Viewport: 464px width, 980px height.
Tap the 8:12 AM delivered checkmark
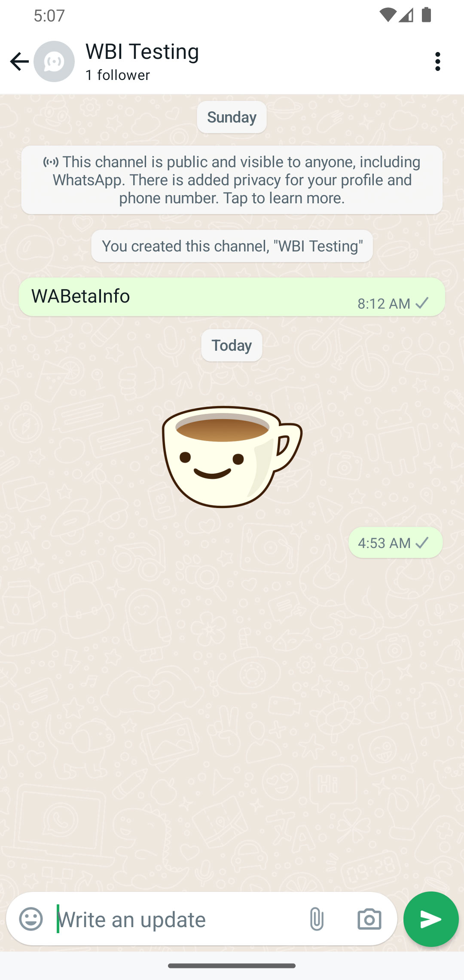click(x=422, y=303)
